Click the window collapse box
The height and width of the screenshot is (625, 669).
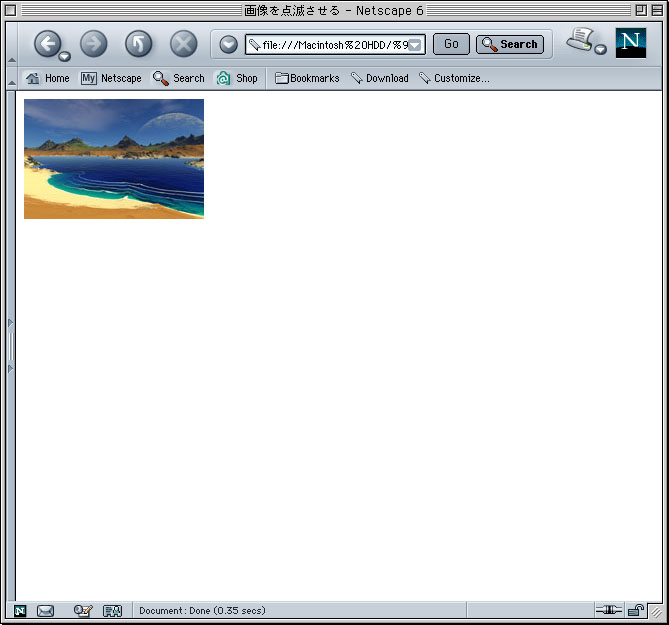[657, 10]
